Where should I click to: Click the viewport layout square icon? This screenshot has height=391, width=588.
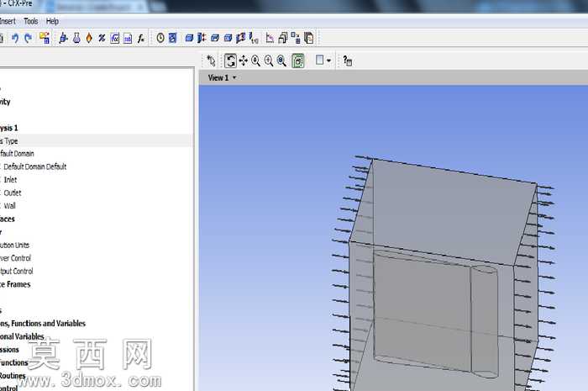point(319,60)
